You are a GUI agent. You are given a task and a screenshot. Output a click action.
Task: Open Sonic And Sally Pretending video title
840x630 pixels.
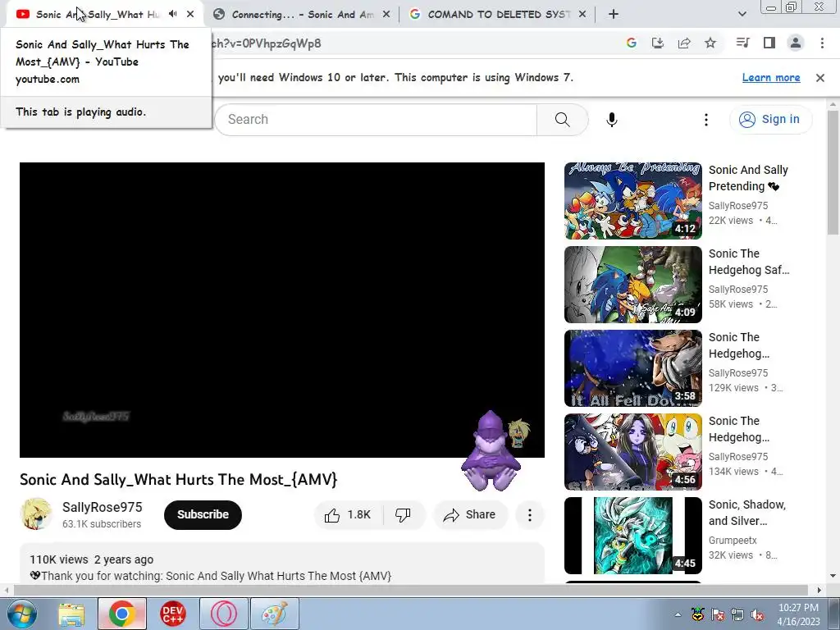pos(748,178)
